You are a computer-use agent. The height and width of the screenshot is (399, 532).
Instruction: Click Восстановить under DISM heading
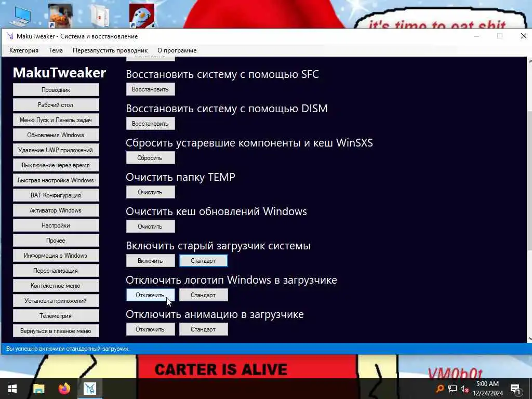tap(150, 124)
